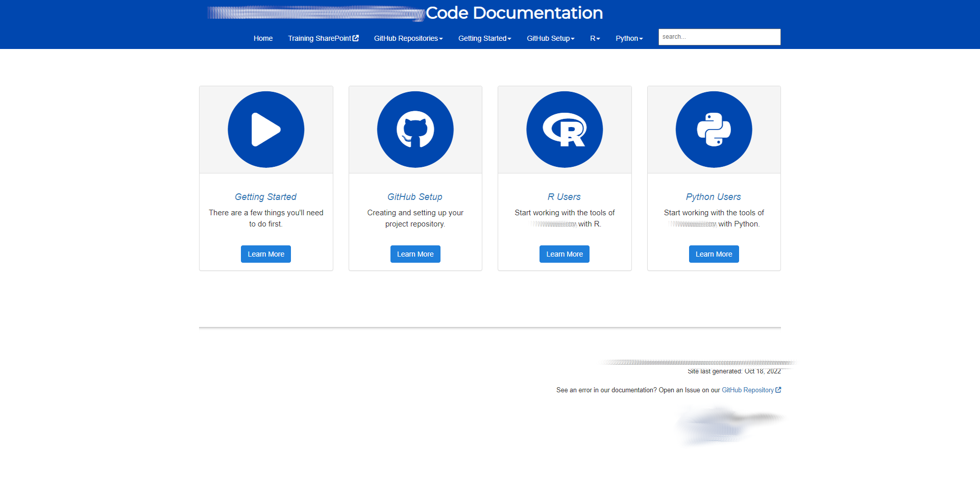The image size is (980, 478).
Task: Expand GitHub Setup dropdown in navbar
Action: click(x=551, y=38)
